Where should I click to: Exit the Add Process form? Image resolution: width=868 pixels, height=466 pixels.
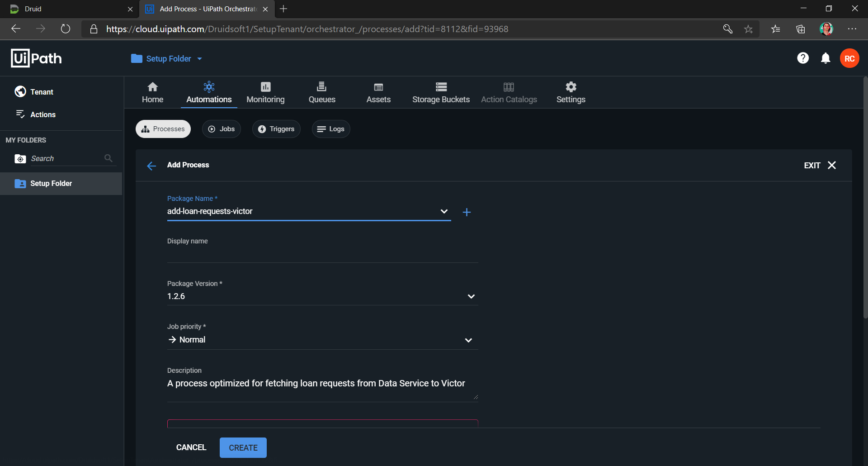click(x=820, y=165)
